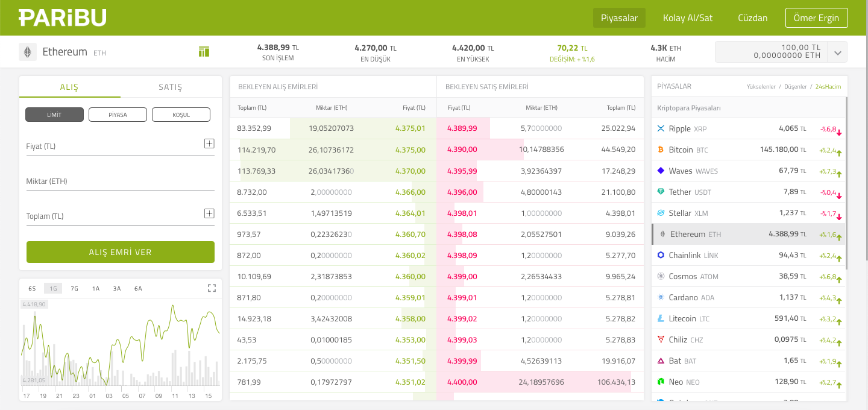
Task: Click the Ethereum icon in markets list
Action: pyautogui.click(x=662, y=234)
